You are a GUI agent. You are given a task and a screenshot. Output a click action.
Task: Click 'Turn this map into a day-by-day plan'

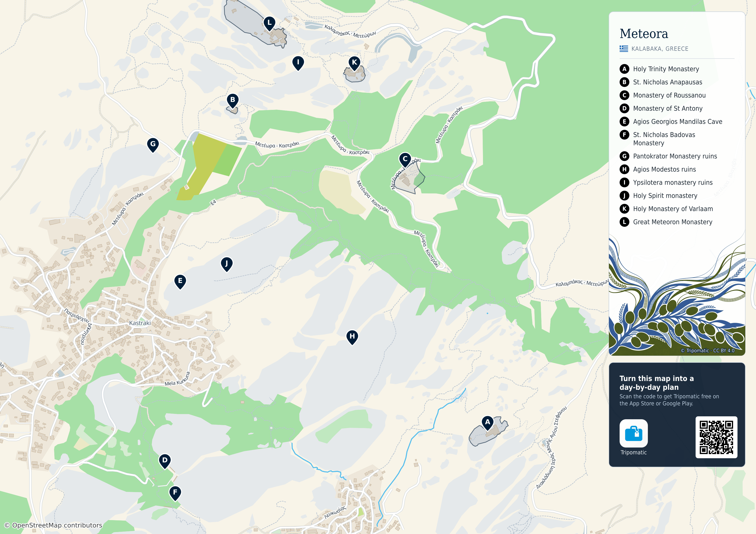656,383
